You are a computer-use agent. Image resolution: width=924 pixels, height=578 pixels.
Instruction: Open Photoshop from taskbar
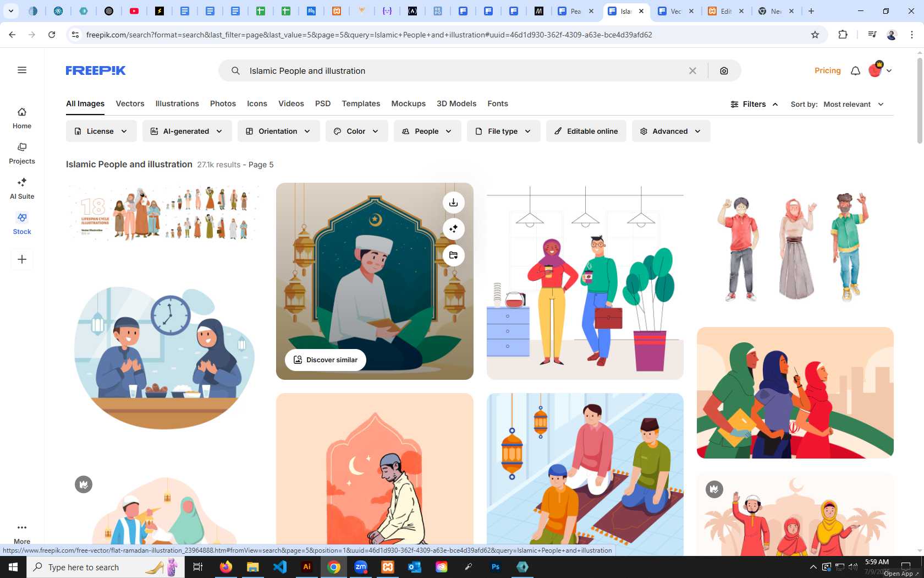point(496,566)
